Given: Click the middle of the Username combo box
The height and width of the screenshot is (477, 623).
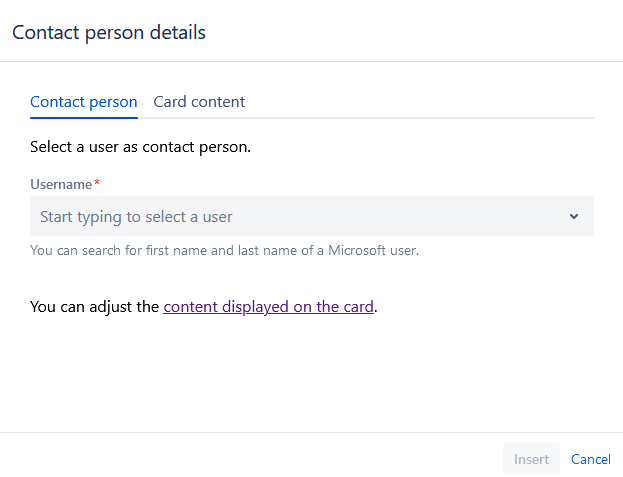Looking at the screenshot, I should 311,216.
